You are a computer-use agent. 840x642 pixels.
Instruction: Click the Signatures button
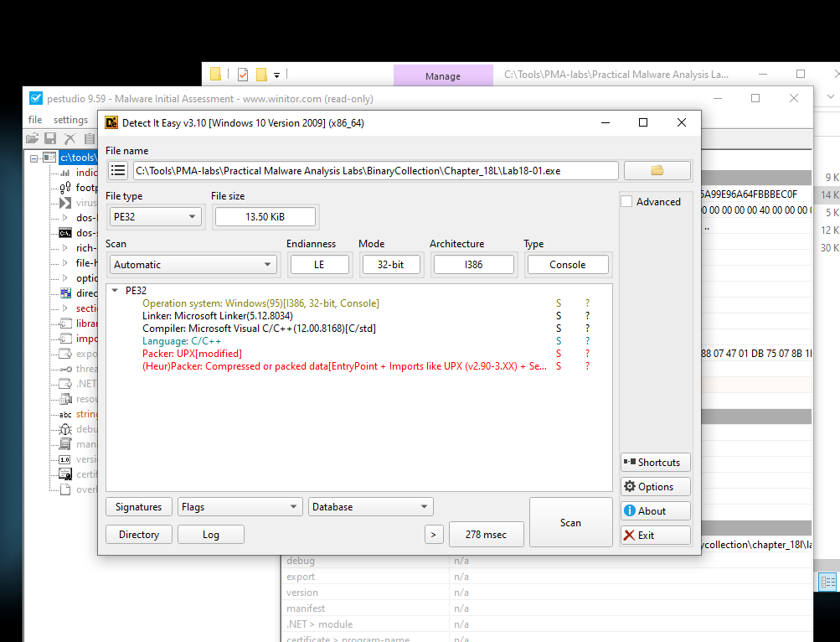point(139,507)
